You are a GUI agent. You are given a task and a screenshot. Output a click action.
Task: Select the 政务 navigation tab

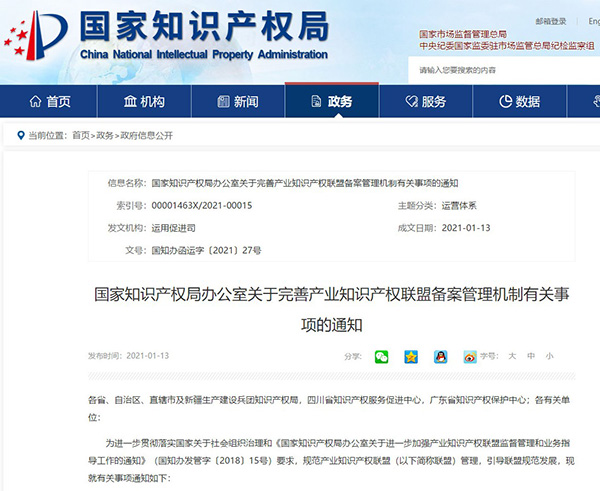[x=330, y=102]
